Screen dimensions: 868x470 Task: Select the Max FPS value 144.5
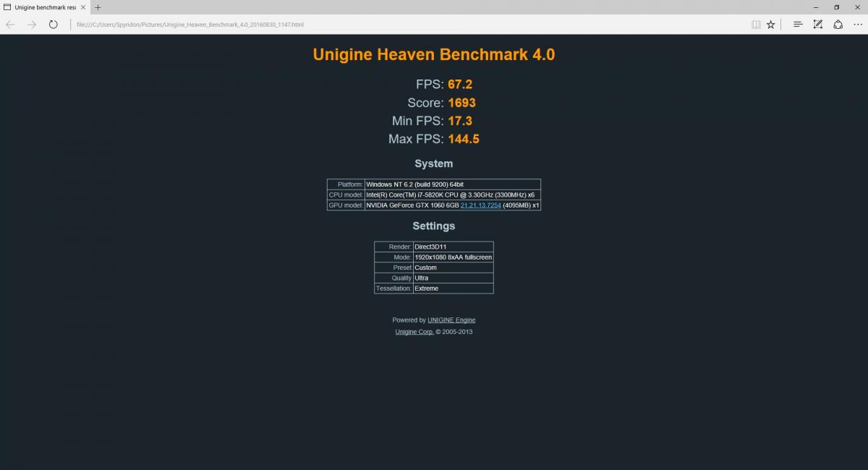(464, 139)
